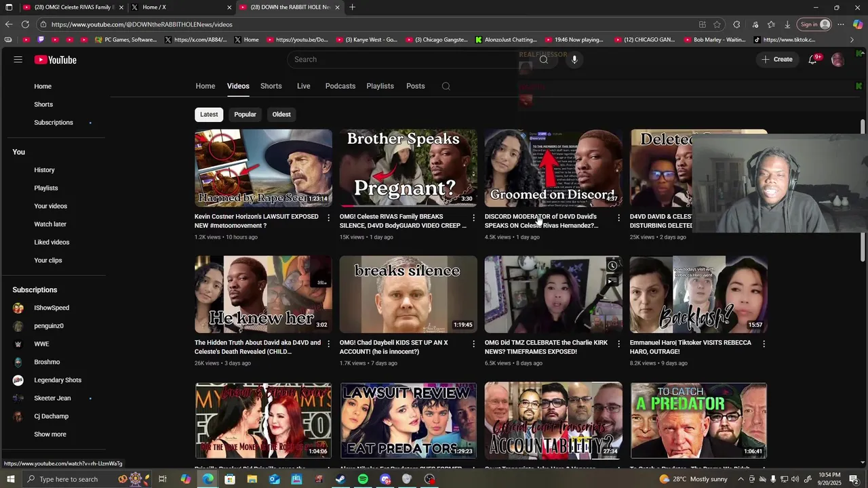The image size is (868, 488).
Task: Show more bookmarks overflow chevron
Action: [x=852, y=40]
